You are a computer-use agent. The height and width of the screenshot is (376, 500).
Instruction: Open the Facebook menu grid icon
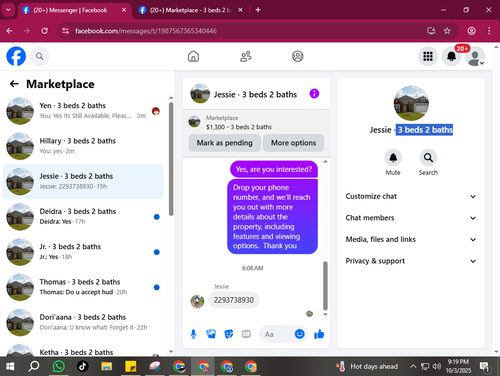tap(428, 56)
